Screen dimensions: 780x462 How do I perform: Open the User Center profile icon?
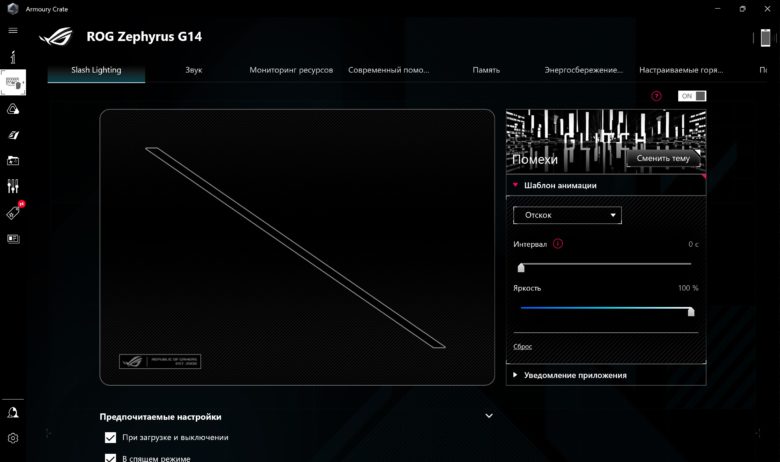coord(13,412)
